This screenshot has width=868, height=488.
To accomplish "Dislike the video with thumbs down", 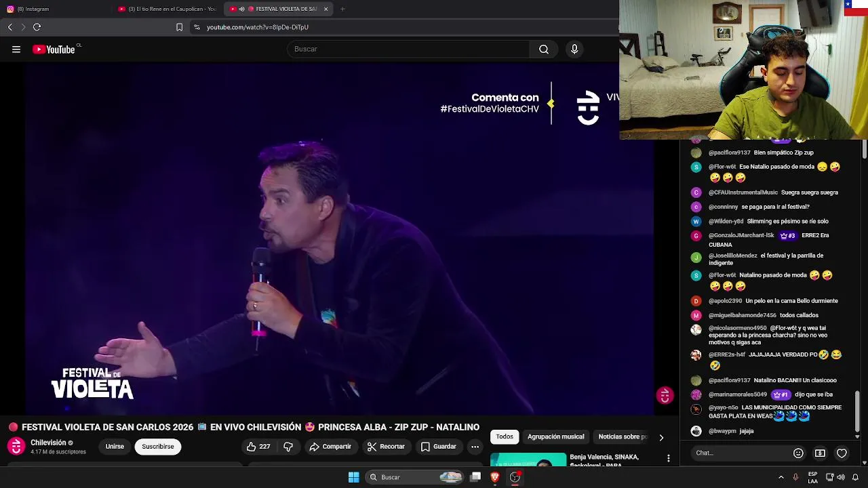I will (x=288, y=447).
